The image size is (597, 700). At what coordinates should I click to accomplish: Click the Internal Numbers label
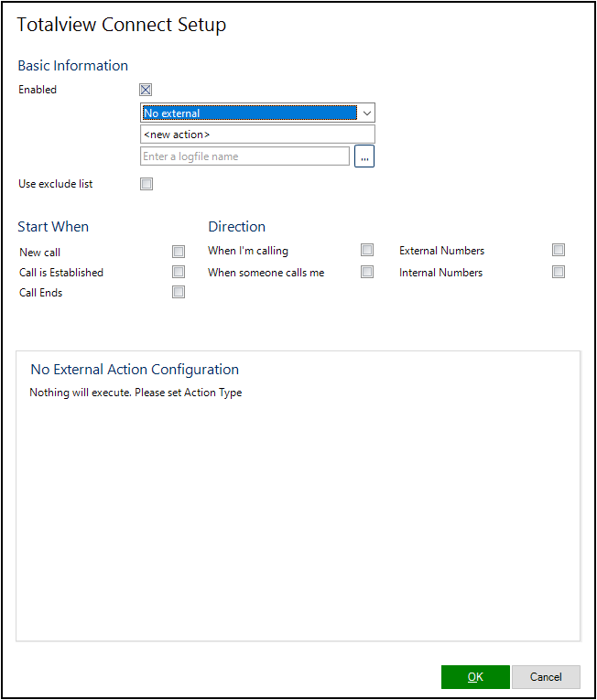pyautogui.click(x=440, y=273)
